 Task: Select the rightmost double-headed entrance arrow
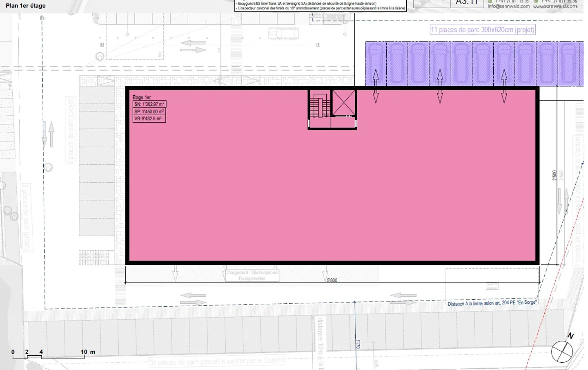504,86
